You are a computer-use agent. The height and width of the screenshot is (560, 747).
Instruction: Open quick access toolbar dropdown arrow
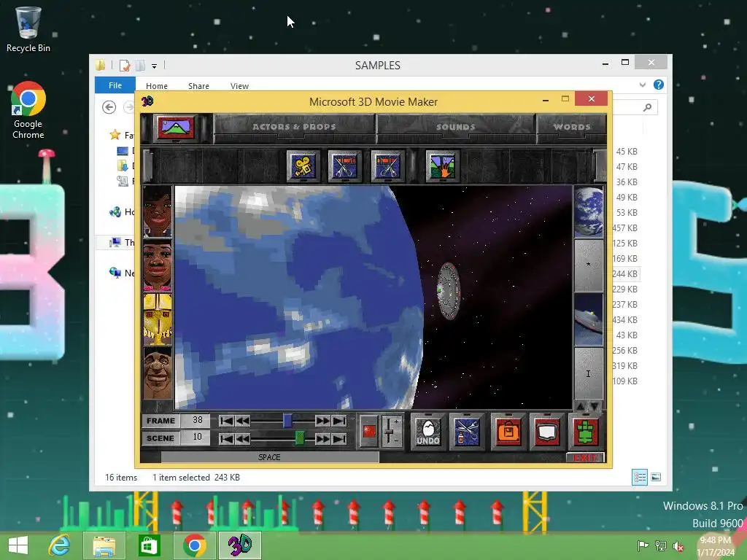pyautogui.click(x=155, y=66)
